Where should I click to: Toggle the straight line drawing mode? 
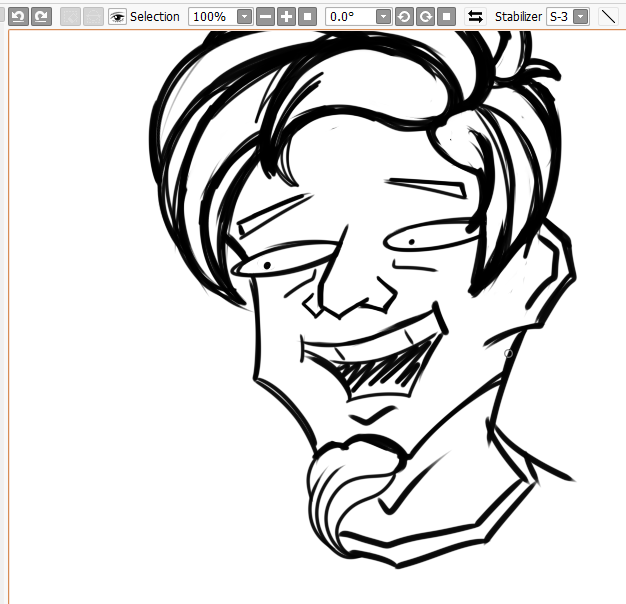[x=609, y=17]
